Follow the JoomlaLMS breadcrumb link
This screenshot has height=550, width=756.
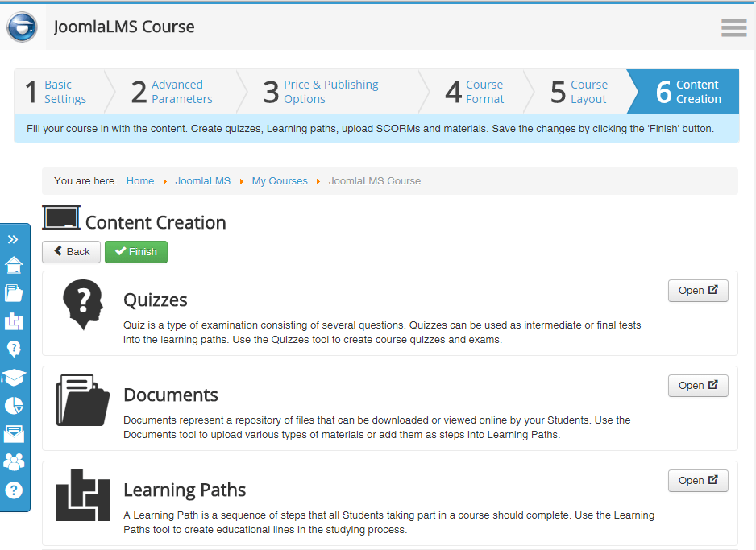pos(203,181)
